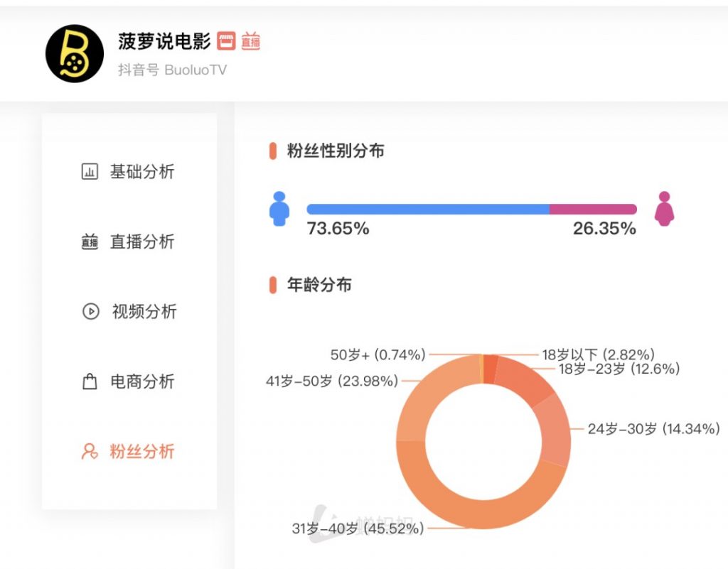Screen dimensions: 728x569
Task: Click the 抖音号 BuoluoTV text
Action: point(172,70)
